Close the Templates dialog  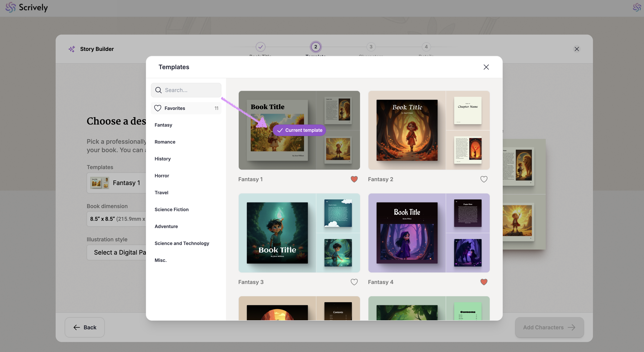[x=486, y=67]
